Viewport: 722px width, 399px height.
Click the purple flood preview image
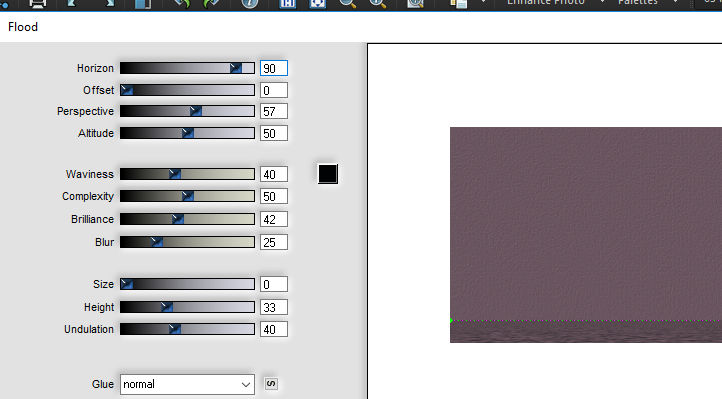[x=586, y=235]
